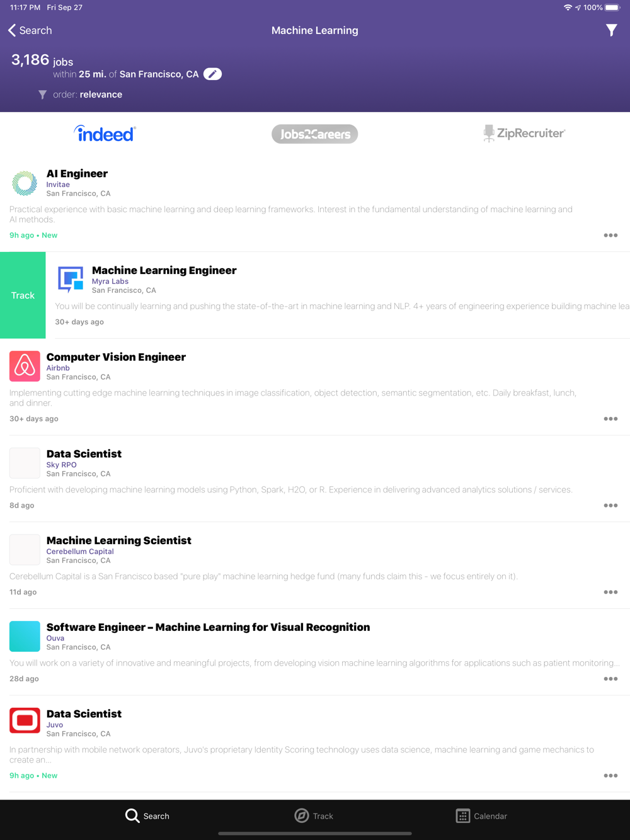Open Invitae company link
Screen dimensions: 630x840
pyautogui.click(x=58, y=184)
